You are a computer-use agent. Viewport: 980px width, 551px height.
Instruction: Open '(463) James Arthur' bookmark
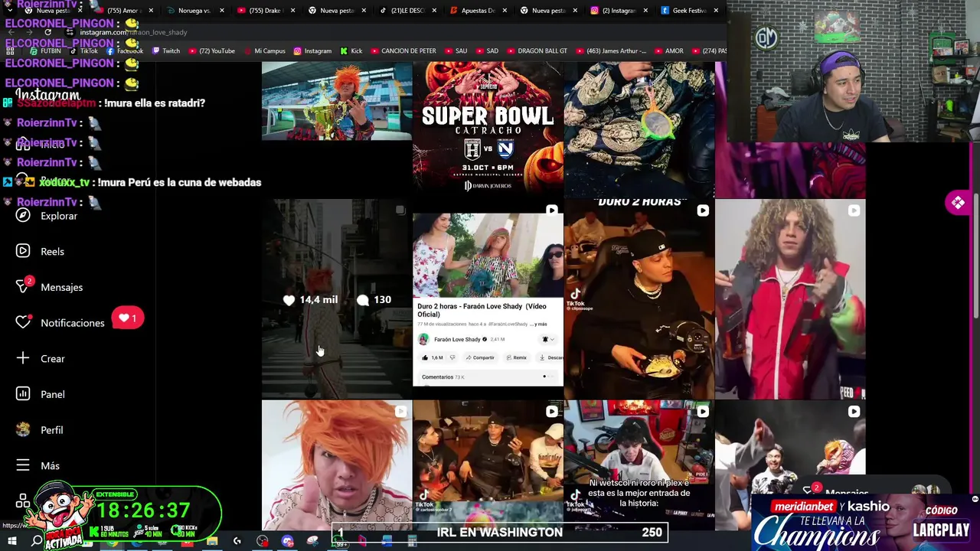click(x=611, y=51)
